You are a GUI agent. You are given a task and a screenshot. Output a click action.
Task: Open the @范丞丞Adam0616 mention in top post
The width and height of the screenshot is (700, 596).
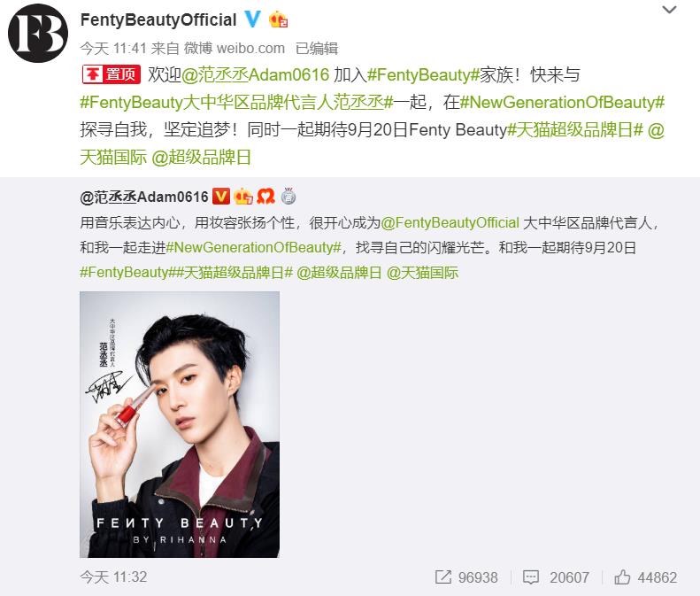(x=256, y=74)
